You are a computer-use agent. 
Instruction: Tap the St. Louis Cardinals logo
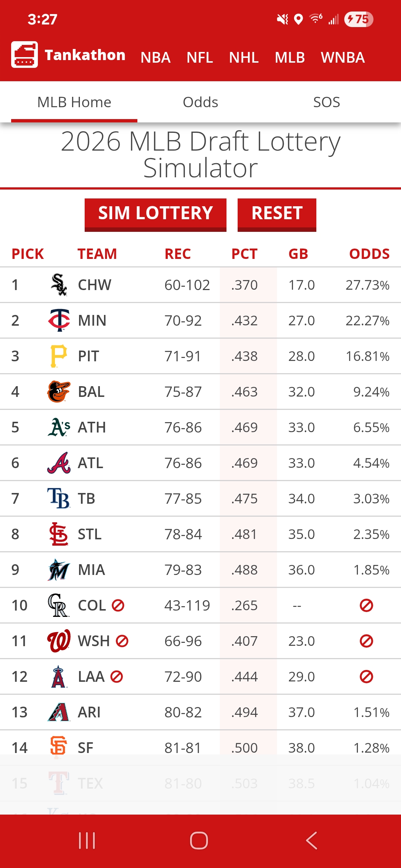coord(59,534)
